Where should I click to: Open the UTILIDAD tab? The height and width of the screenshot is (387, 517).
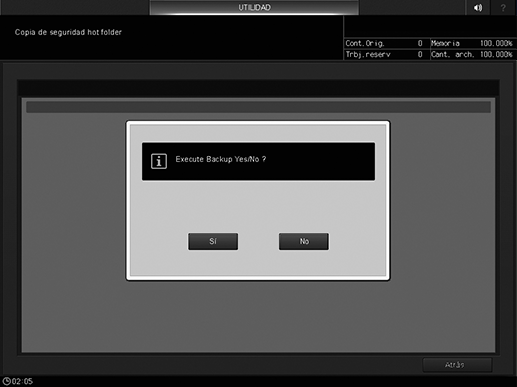point(254,7)
